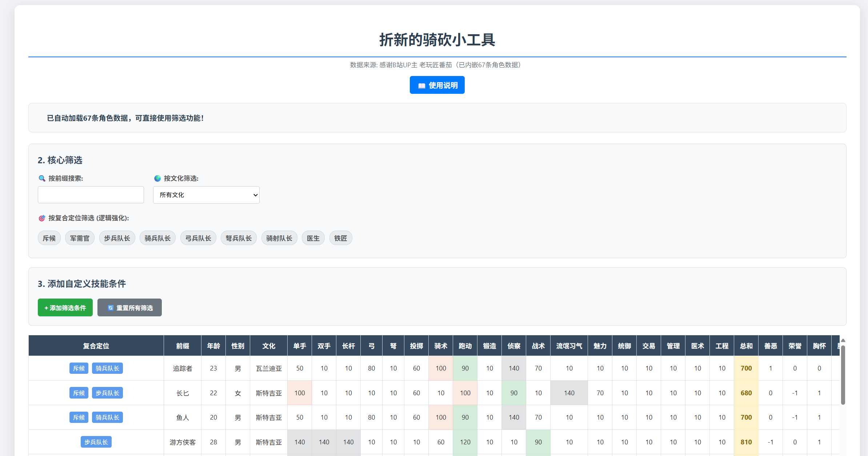Open the 所有文化 culture dropdown
This screenshot has height=456, width=868.
[x=206, y=195]
